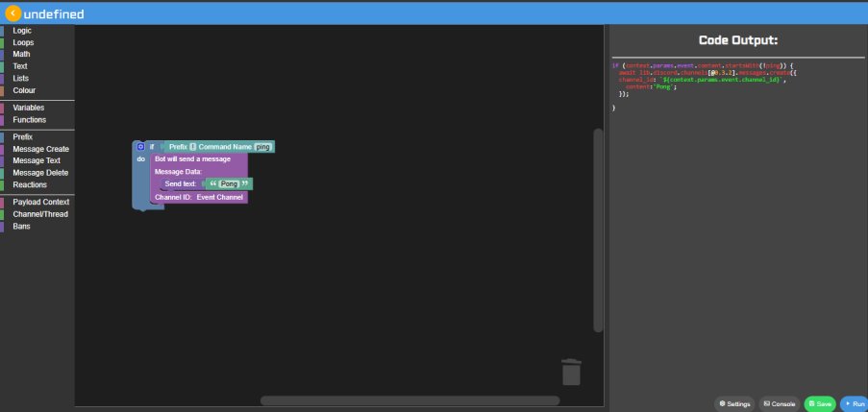Viewport: 868px width, 412px height.
Task: Open the Console
Action: (x=780, y=404)
